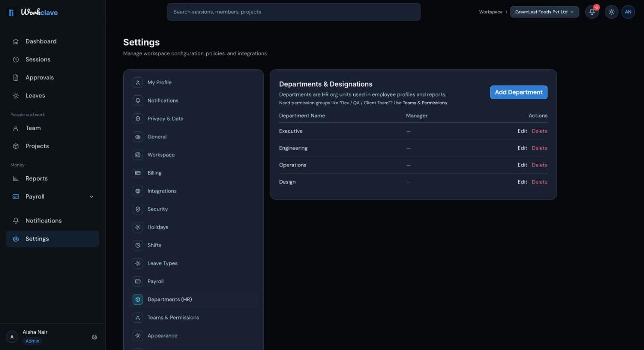Click the Privacy & Data shield icon
Screen dimensions: 644x350
pyautogui.click(x=138, y=119)
